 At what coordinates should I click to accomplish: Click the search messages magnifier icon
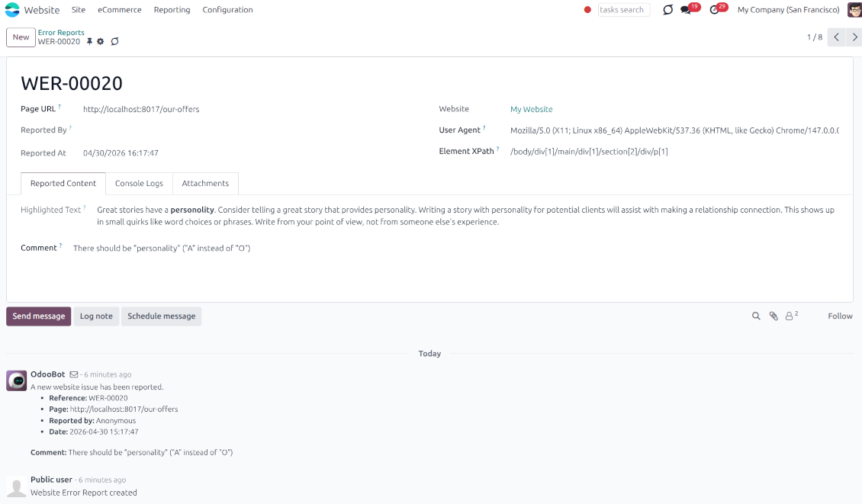[756, 315]
